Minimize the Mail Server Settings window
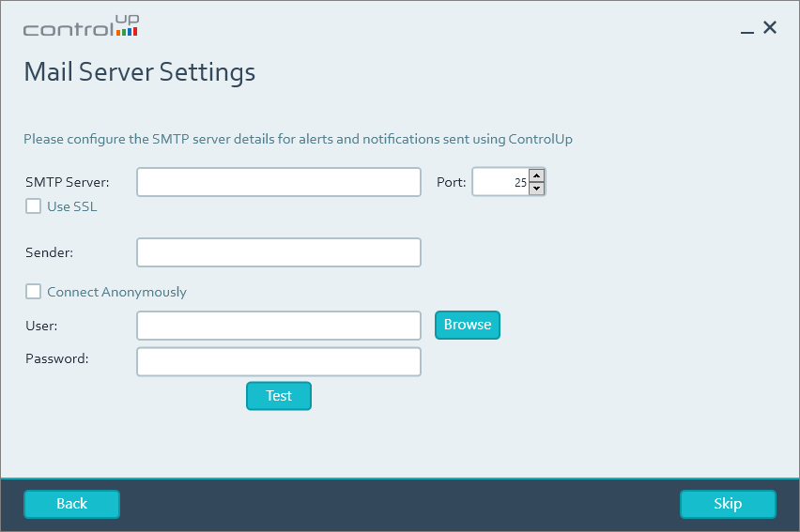The image size is (800, 532). pyautogui.click(x=747, y=30)
